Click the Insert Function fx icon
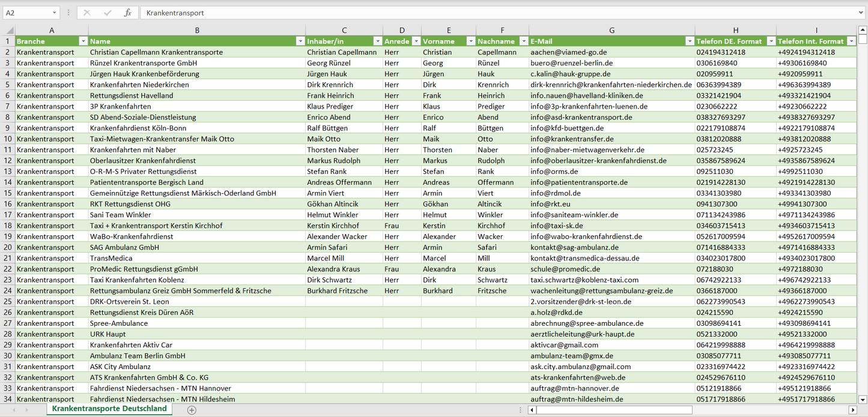The image size is (868, 417). click(x=127, y=13)
